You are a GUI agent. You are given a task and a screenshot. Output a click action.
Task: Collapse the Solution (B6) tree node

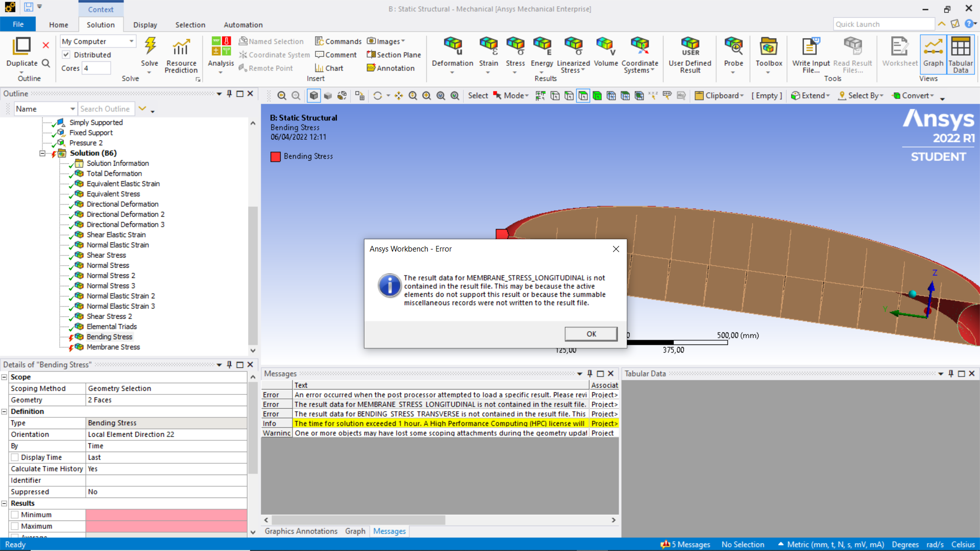[x=42, y=153]
